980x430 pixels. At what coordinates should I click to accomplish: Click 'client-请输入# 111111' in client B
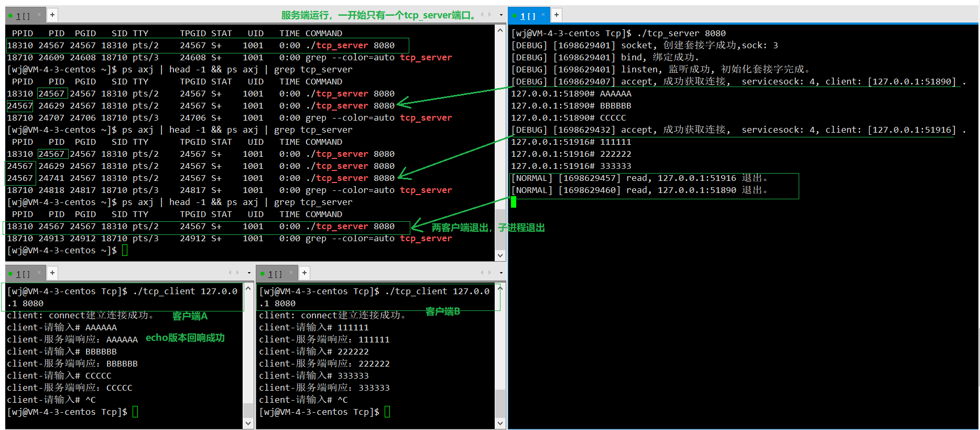314,327
